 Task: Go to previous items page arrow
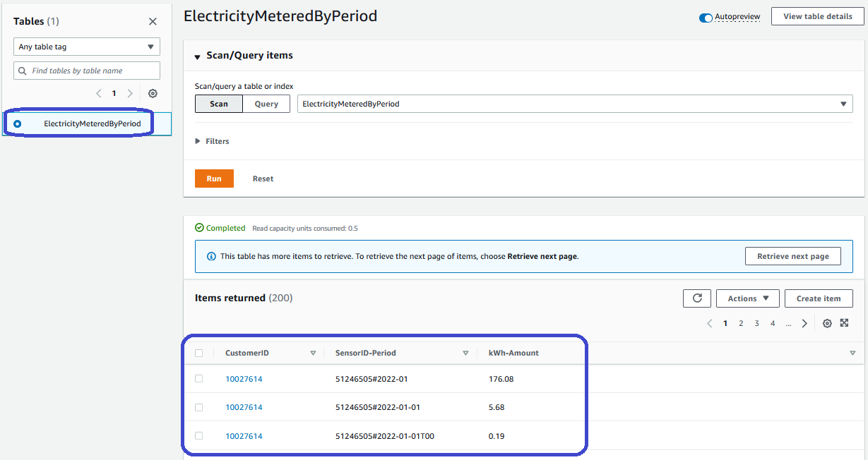[710, 323]
